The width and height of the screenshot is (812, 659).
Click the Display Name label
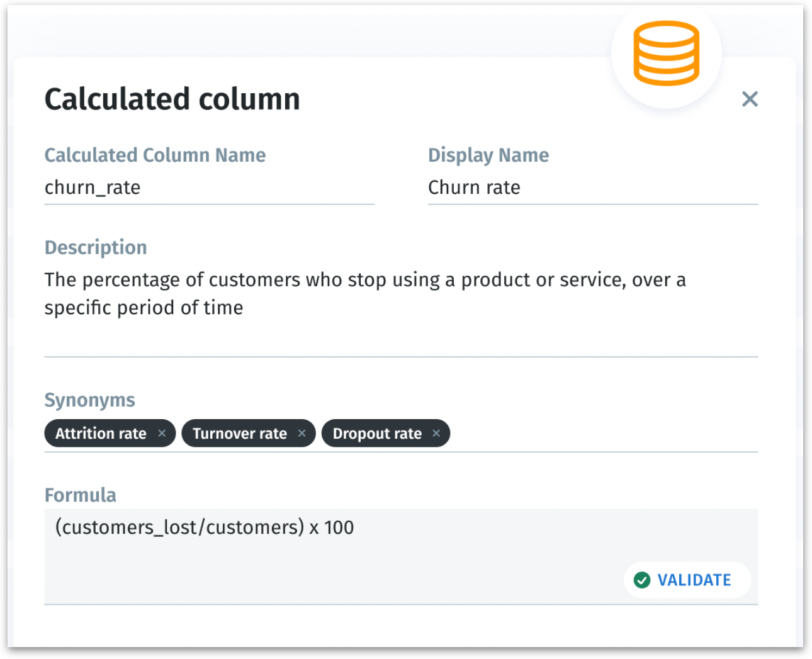click(x=488, y=155)
